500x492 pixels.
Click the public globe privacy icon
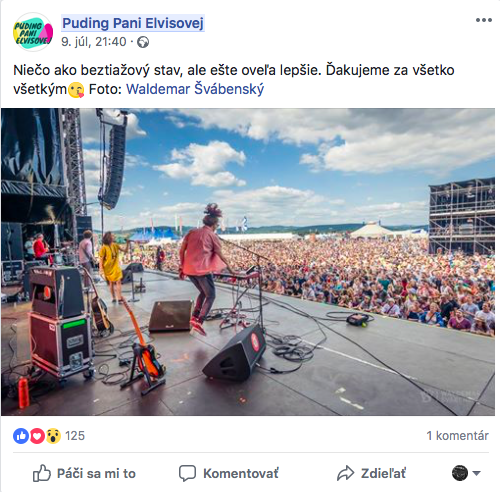(143, 42)
